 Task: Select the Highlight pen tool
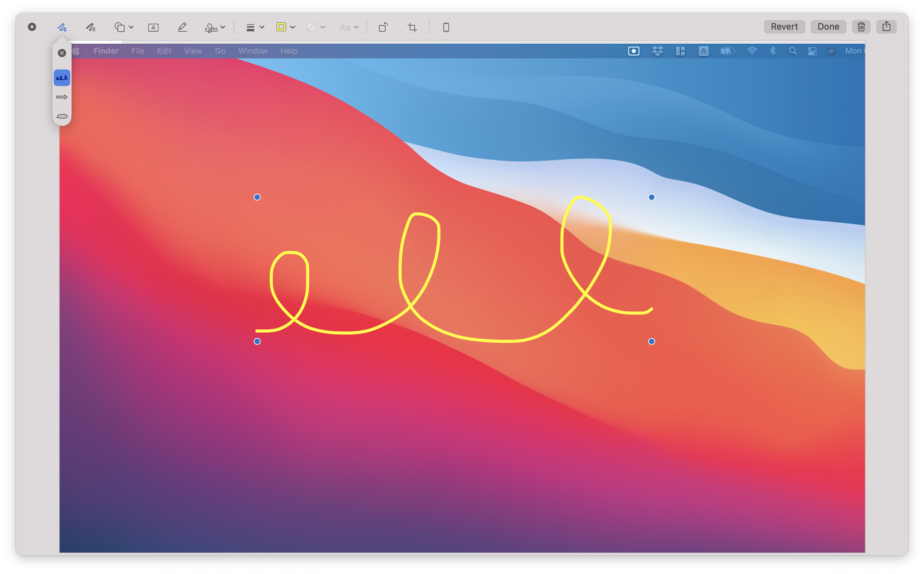click(182, 27)
